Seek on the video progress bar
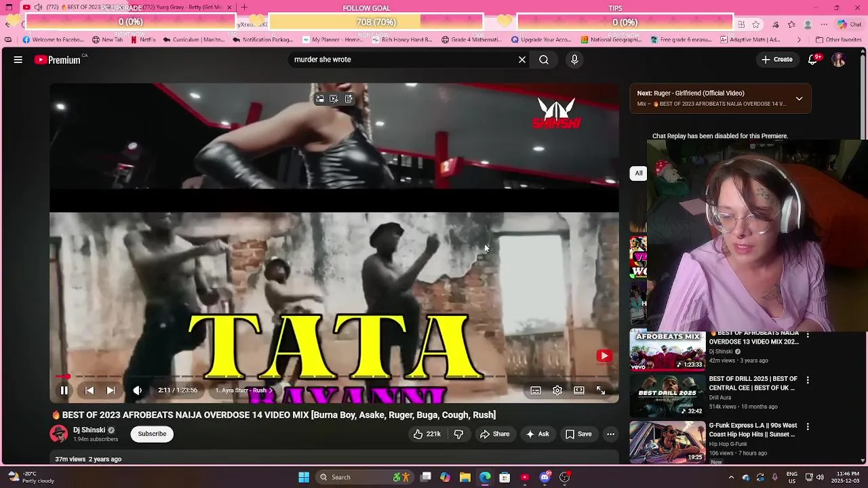 tap(334, 376)
